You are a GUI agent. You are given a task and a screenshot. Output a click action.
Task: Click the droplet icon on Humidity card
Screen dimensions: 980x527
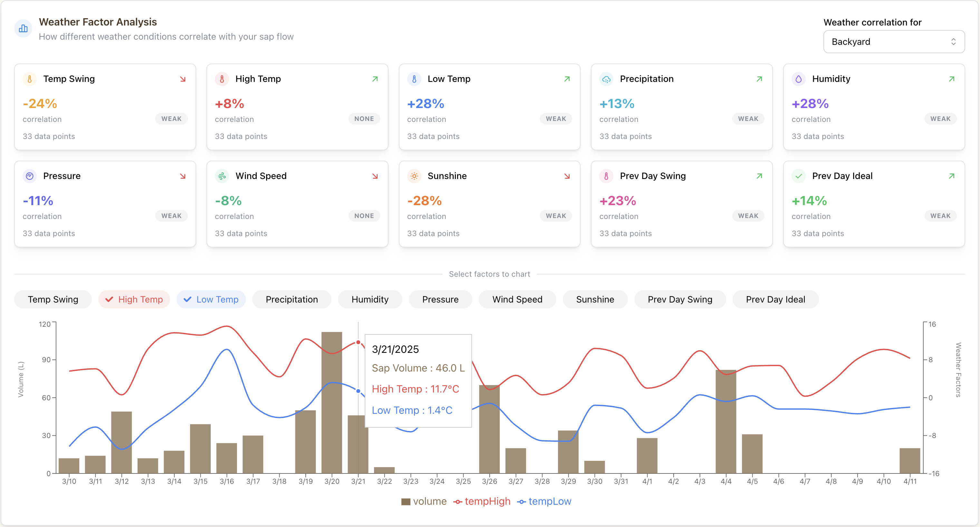(x=798, y=79)
